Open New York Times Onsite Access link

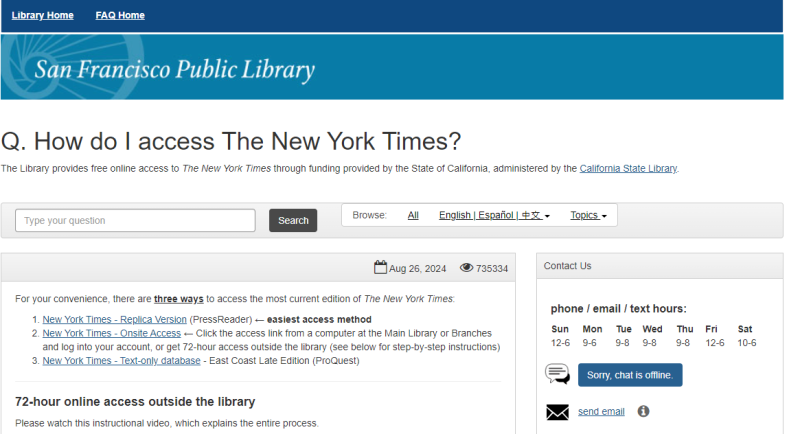point(111,333)
